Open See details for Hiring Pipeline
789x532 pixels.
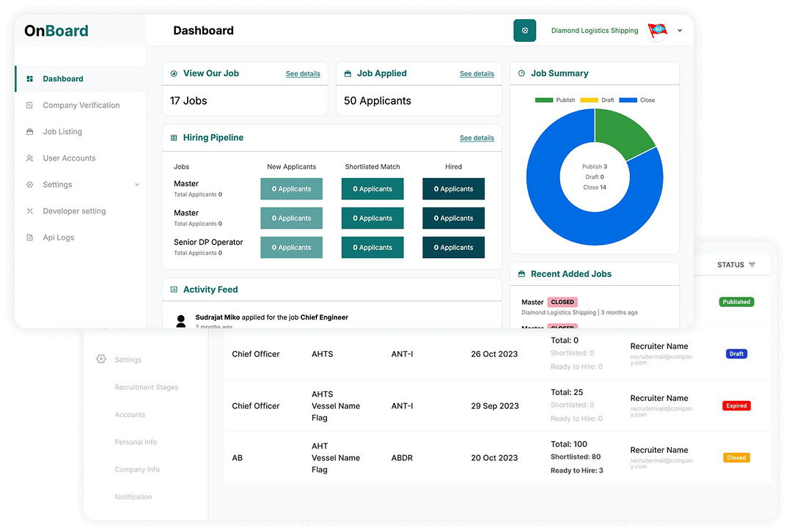click(477, 138)
